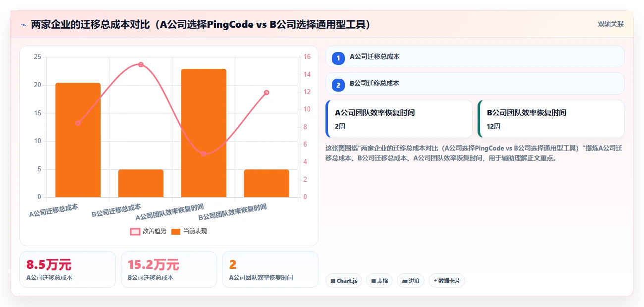Click the pink 改善趋势 legend swatch
644x307 pixels.
(135, 231)
